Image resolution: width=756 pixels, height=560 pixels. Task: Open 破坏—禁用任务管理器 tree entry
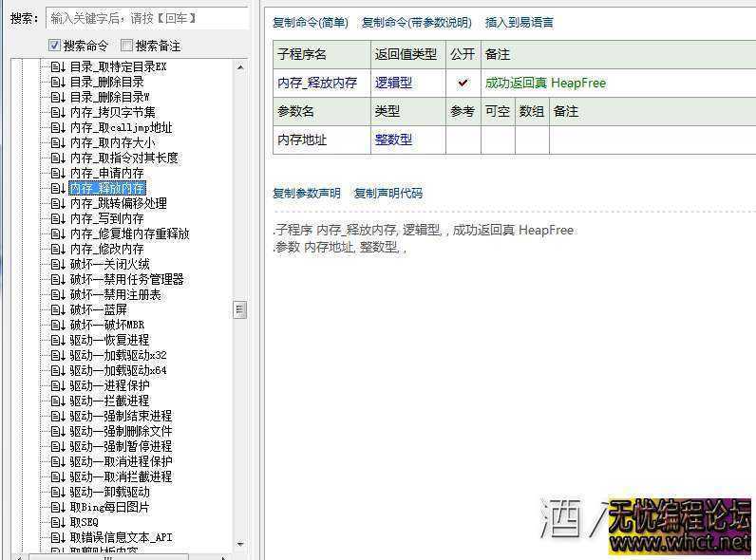pyautogui.click(x=126, y=280)
